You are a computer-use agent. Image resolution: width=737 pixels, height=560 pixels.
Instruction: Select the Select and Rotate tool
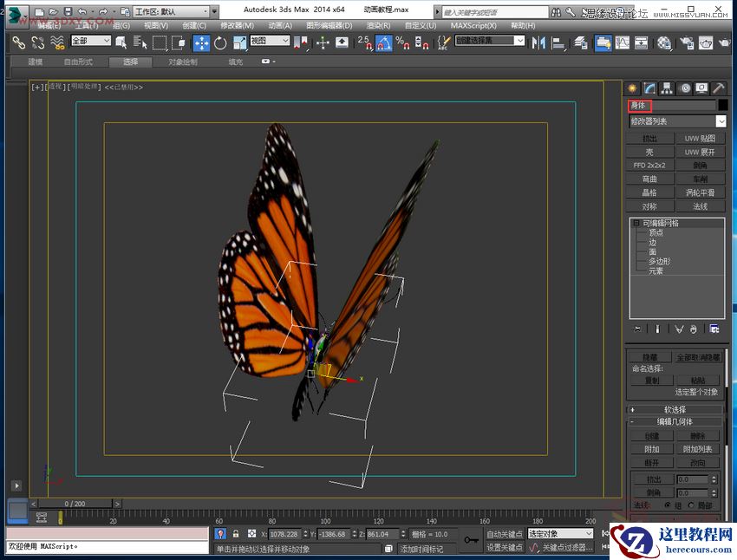point(218,41)
